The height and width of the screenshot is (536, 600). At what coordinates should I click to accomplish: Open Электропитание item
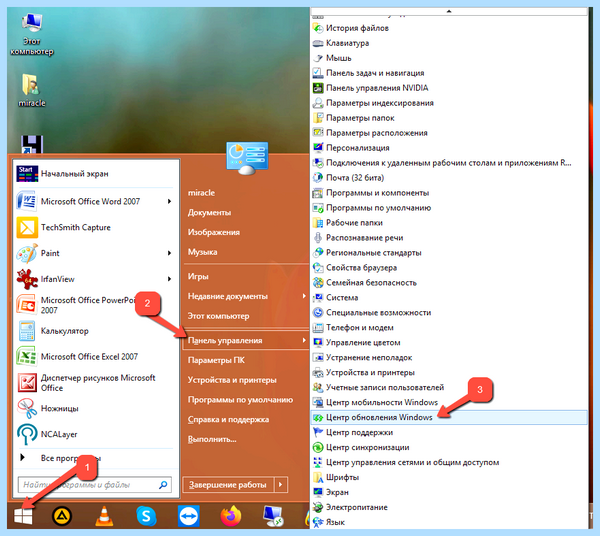449,507
